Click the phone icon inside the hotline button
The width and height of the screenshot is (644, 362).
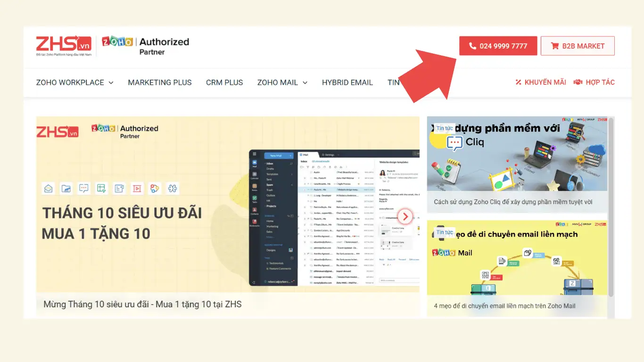(472, 46)
